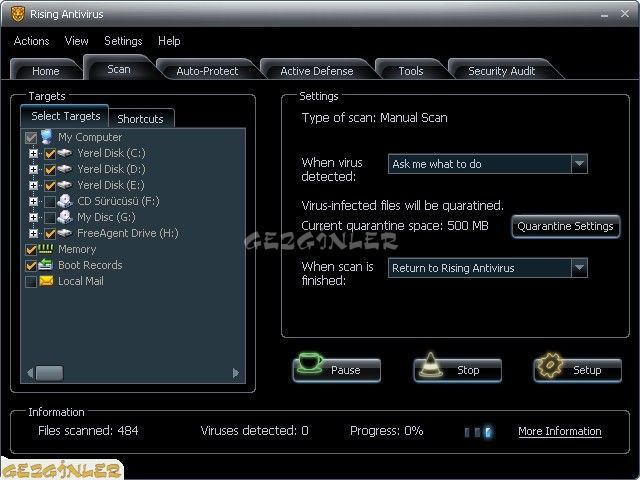Click the targets list scroll right arrow
Viewport: 640px width, 480px height.
coord(236,373)
